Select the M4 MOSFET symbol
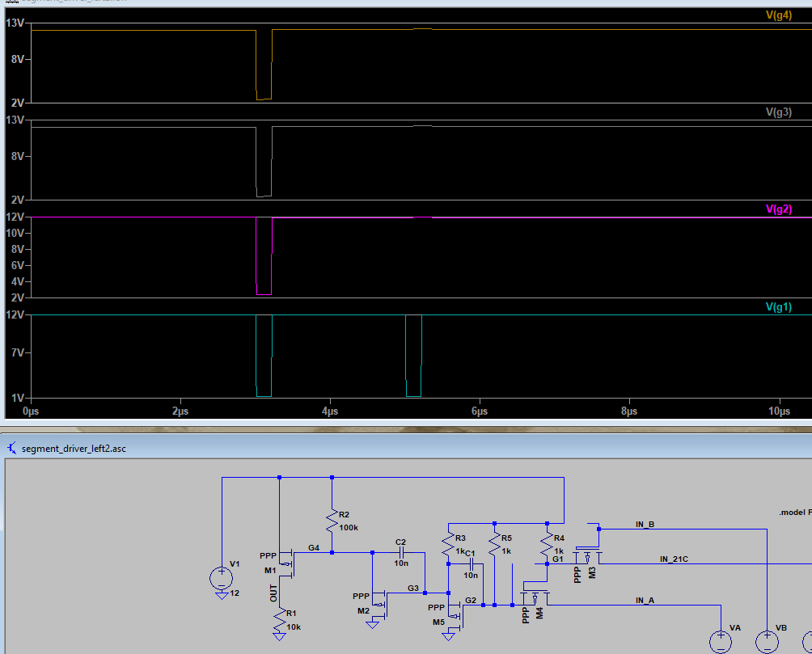The width and height of the screenshot is (812, 654). coord(535,598)
